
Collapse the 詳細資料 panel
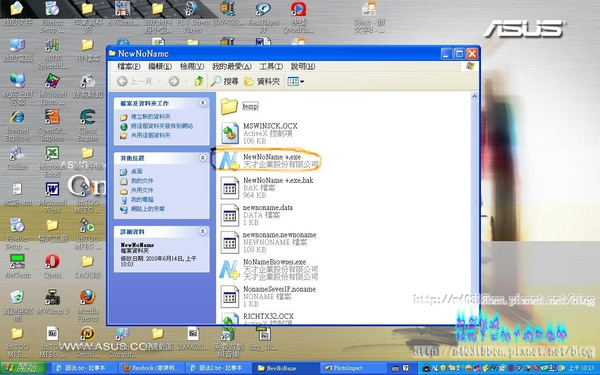click(x=203, y=231)
